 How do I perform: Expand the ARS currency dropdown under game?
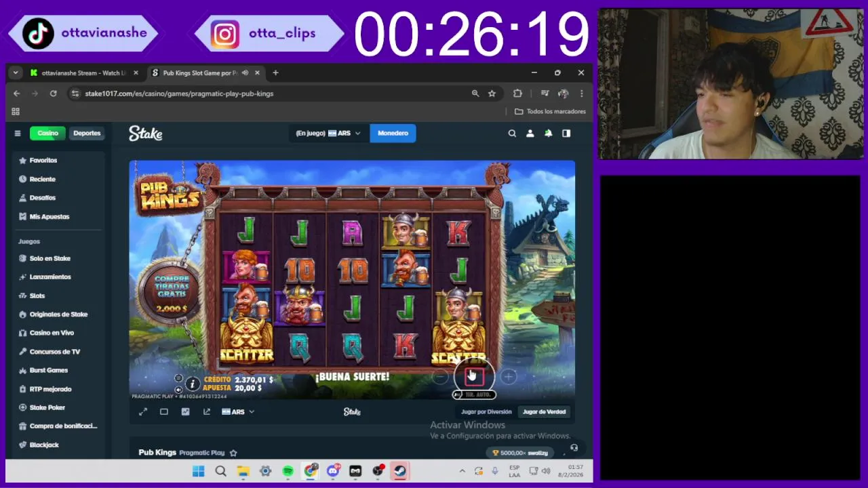coord(238,411)
